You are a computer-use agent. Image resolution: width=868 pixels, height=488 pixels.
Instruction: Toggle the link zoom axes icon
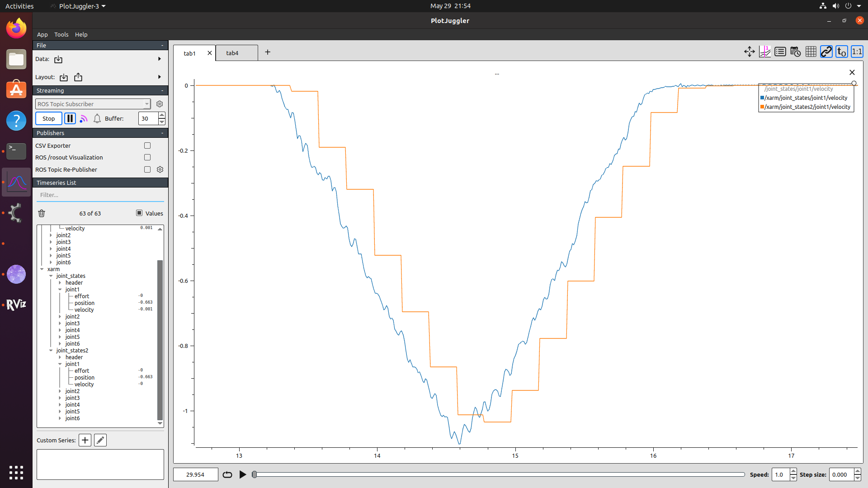click(x=826, y=52)
